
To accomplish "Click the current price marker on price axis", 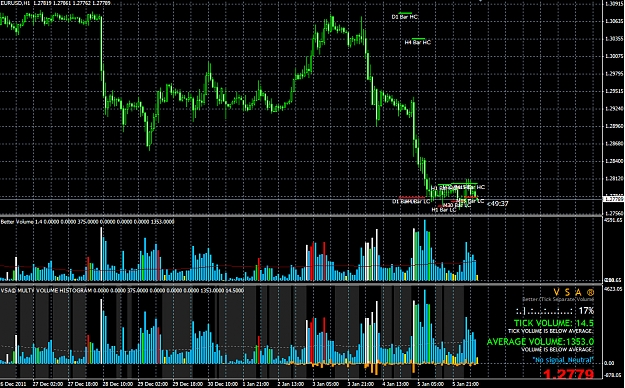I will click(614, 199).
